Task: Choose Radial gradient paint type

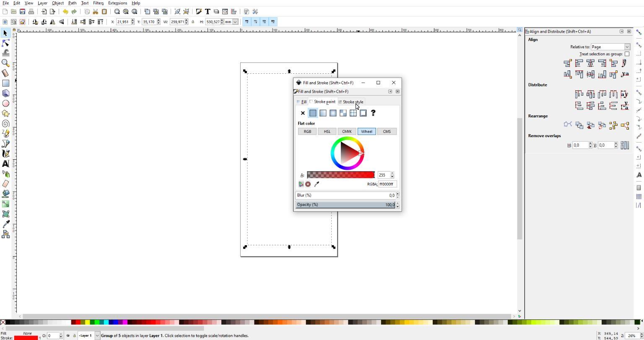Action: tap(333, 113)
